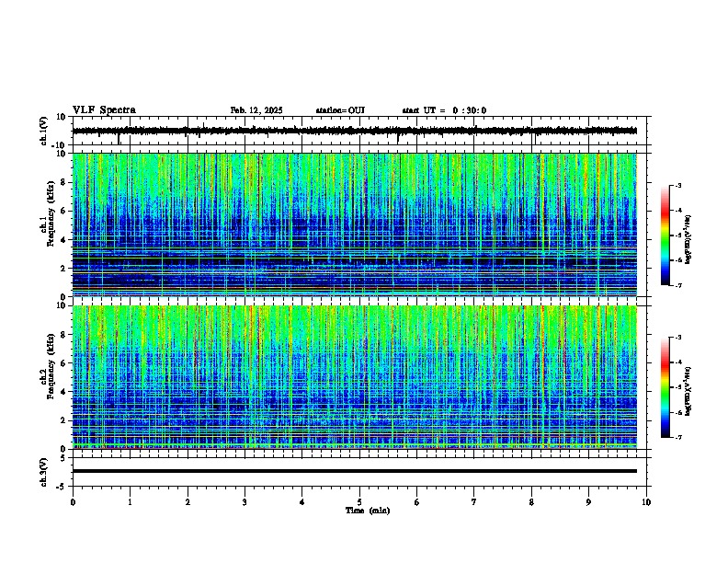Screen dimensions: 728x563
Task: Select the date text "Feb. 12, 2025"
Action: click(x=256, y=110)
